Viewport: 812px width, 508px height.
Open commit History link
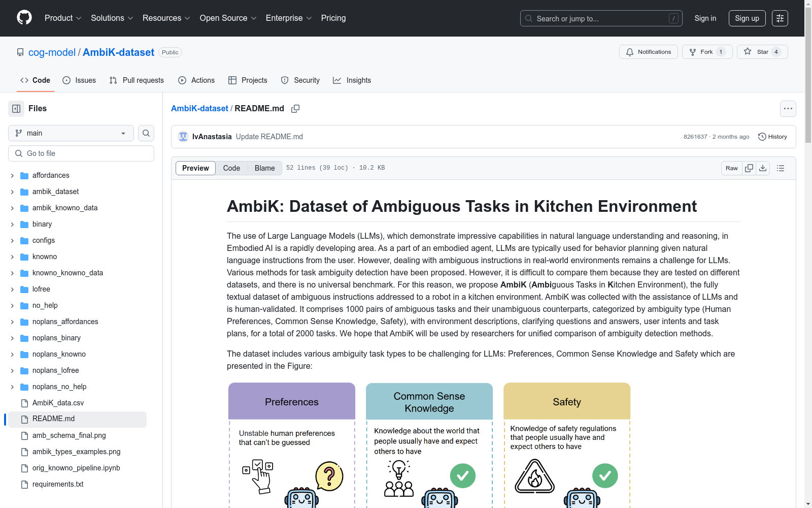coord(772,137)
